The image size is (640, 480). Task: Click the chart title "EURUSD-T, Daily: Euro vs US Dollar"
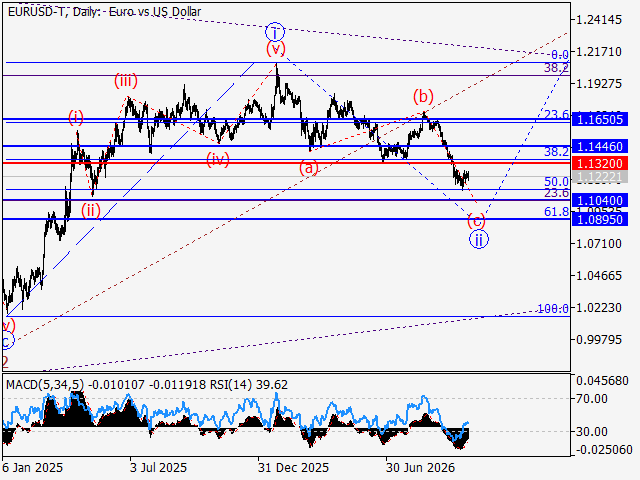tap(104, 12)
